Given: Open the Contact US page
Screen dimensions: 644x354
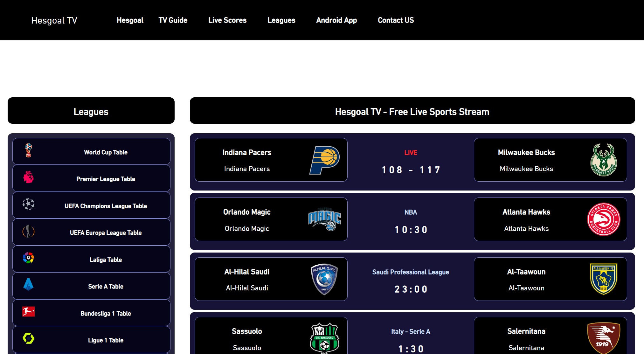Looking at the screenshot, I should click(x=396, y=20).
